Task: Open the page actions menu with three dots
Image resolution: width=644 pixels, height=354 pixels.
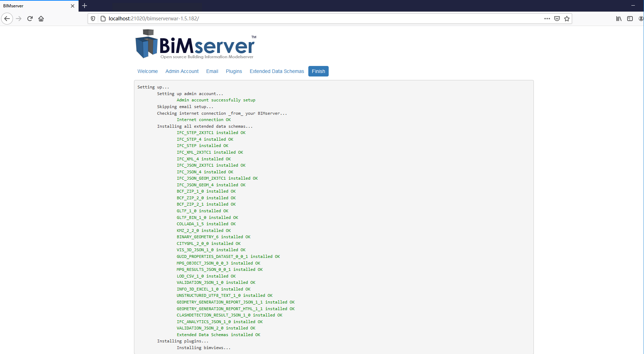Action: (x=546, y=18)
